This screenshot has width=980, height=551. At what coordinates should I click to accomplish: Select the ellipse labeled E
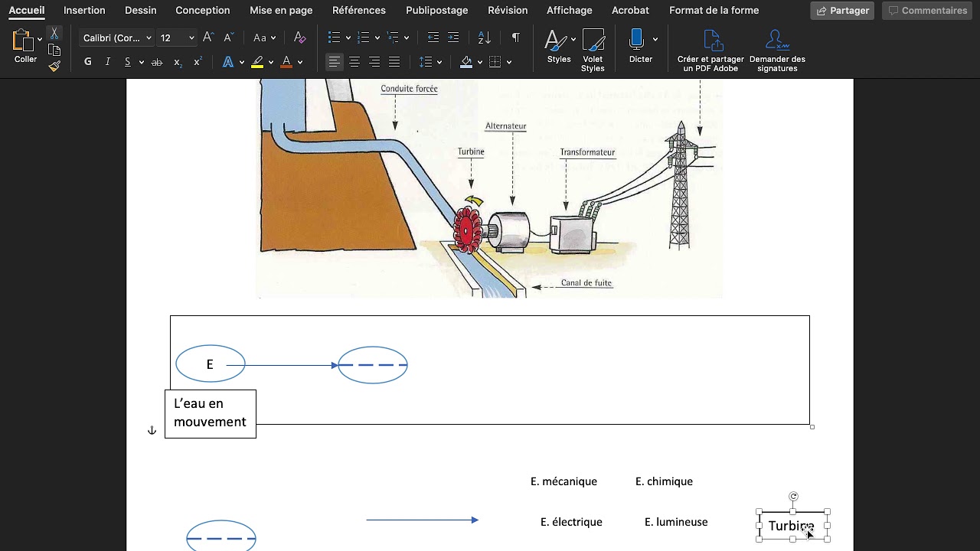(211, 364)
